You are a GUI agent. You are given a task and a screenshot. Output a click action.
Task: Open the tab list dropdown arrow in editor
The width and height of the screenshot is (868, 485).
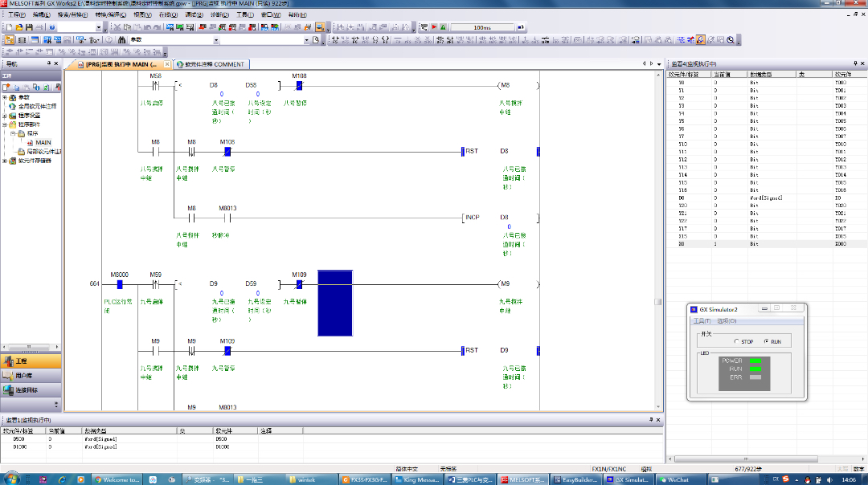click(659, 64)
